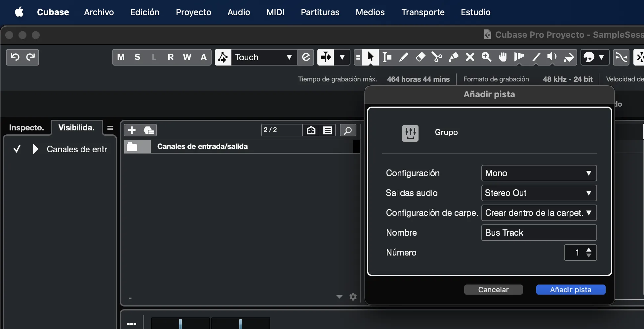Select the Draw pencil tool

pos(404,57)
